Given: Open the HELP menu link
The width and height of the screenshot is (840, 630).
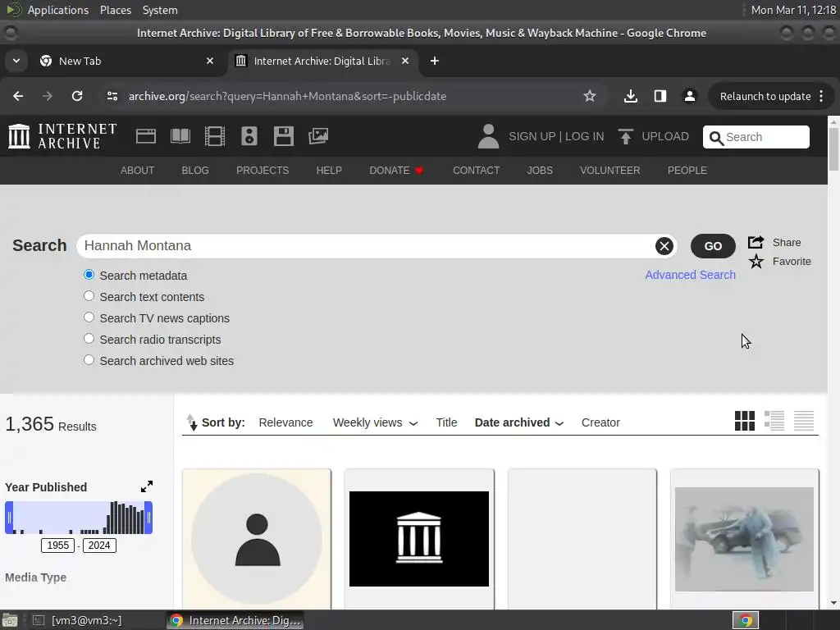Looking at the screenshot, I should (329, 171).
